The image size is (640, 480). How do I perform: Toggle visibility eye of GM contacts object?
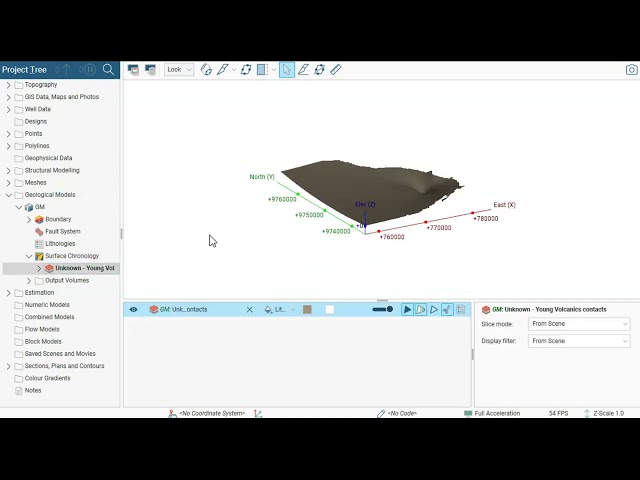[x=133, y=310]
